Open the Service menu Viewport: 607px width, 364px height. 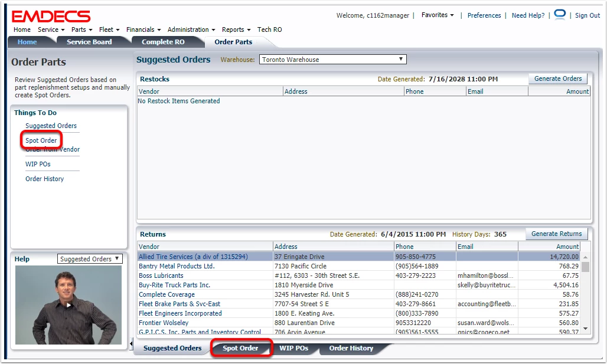(x=51, y=29)
